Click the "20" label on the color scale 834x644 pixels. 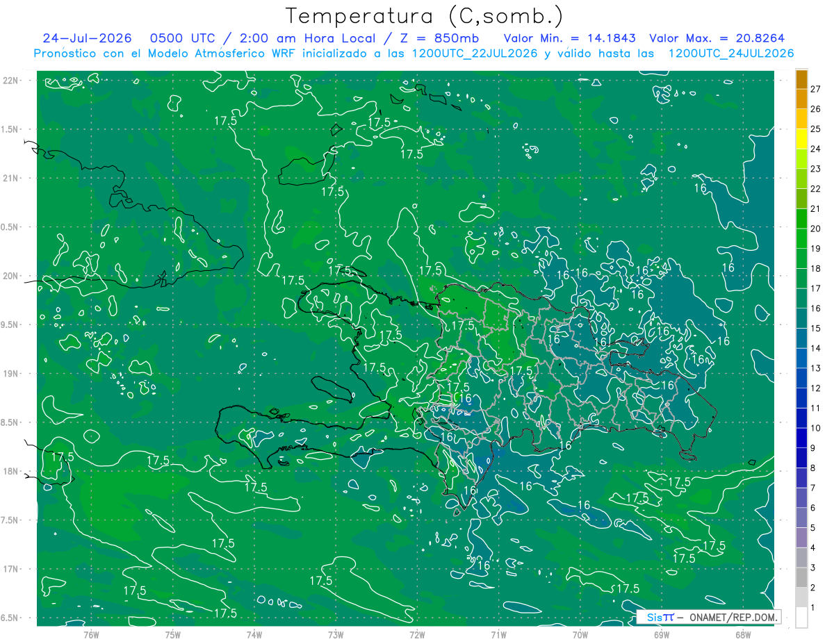coord(816,229)
